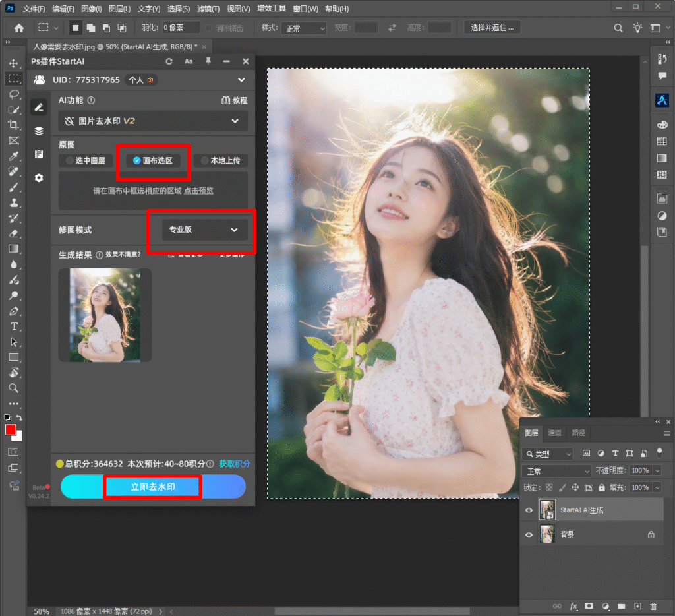Select the Eyedropper tool

tap(13, 156)
